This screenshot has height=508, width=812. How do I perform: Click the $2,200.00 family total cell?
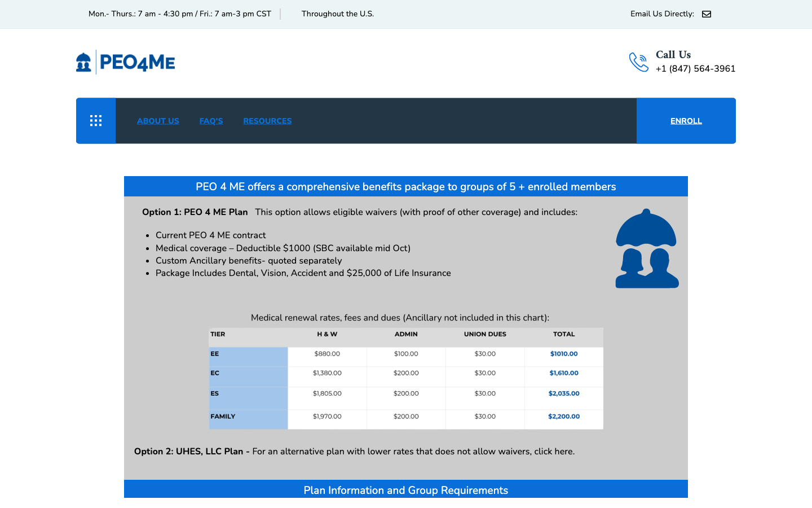coord(564,417)
